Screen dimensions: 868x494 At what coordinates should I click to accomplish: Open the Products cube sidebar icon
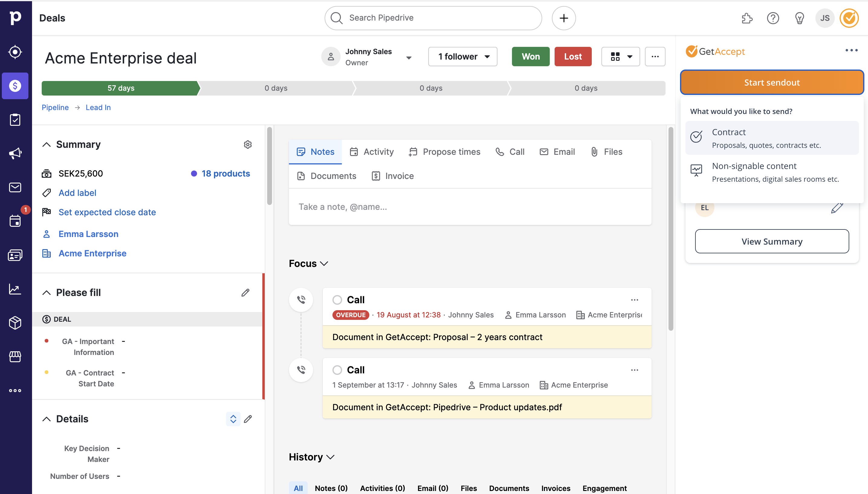pos(15,323)
